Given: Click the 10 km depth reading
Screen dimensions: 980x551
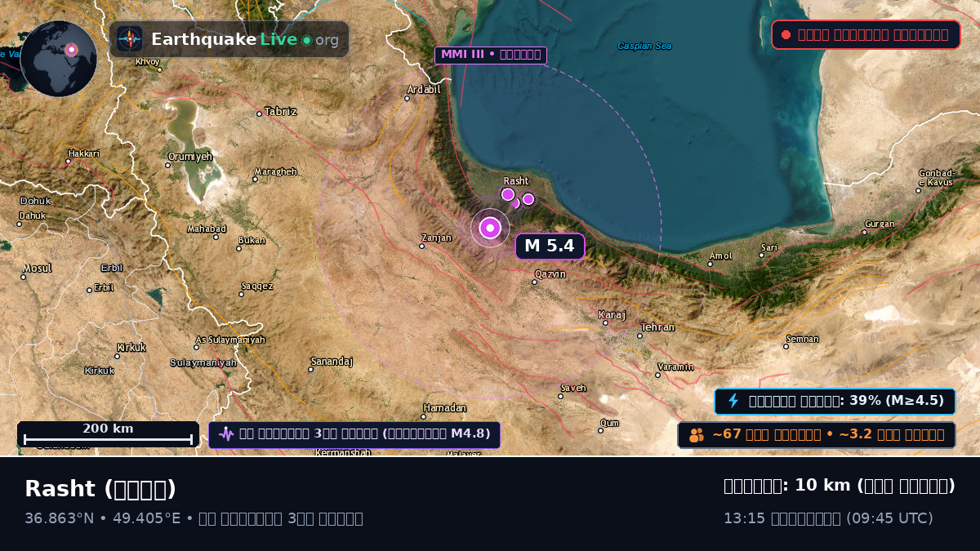Looking at the screenshot, I should click(822, 486).
